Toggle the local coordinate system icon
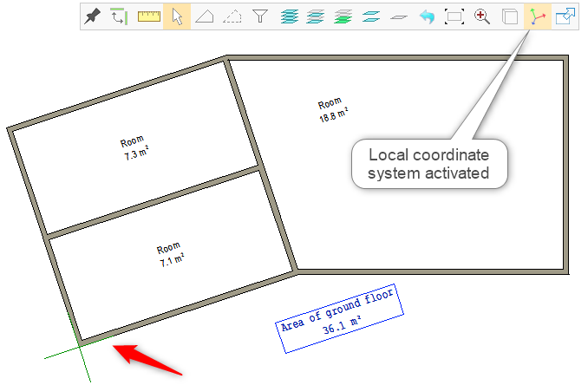 click(x=538, y=16)
